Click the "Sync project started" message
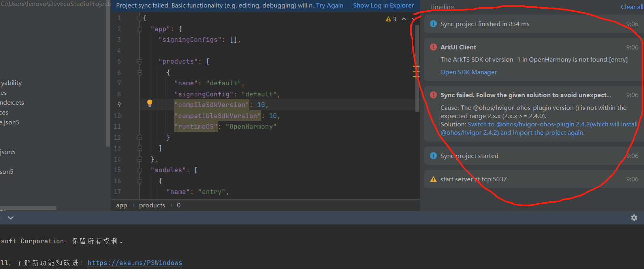 point(469,156)
